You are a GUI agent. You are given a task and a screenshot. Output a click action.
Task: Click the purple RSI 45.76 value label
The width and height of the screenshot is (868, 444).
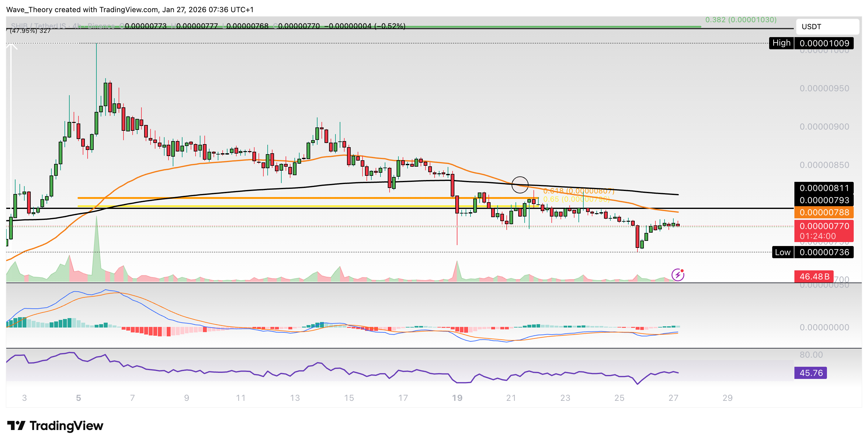[x=811, y=373]
